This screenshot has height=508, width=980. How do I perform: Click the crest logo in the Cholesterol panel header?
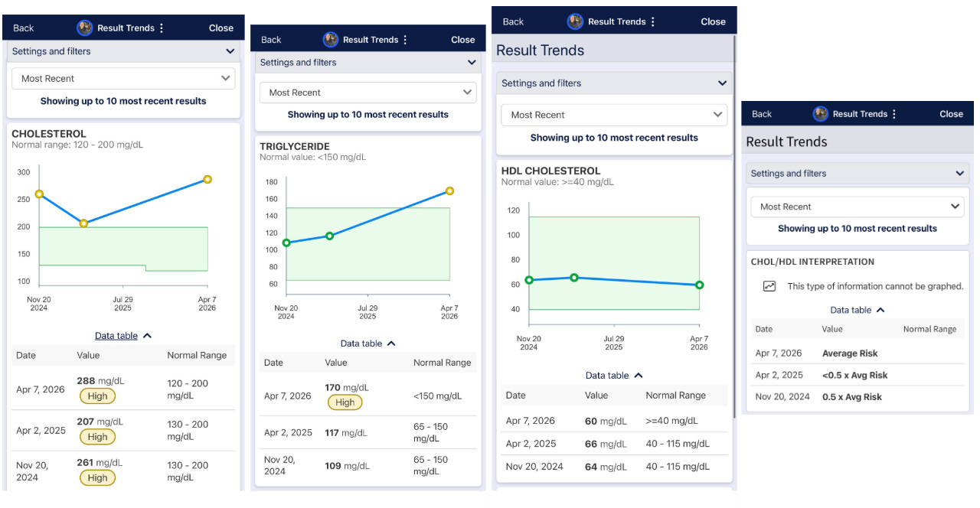[84, 28]
